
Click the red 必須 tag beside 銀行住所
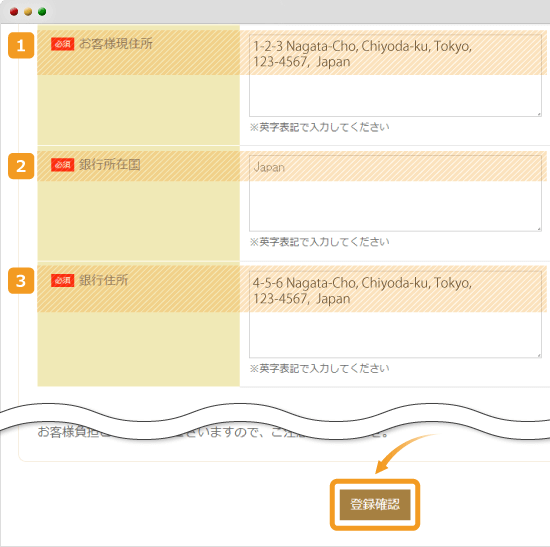tap(62, 280)
